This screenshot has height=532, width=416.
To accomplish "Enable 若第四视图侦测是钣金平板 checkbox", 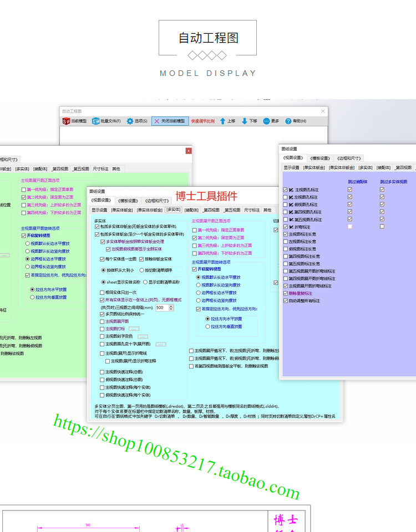I will 191,366.
